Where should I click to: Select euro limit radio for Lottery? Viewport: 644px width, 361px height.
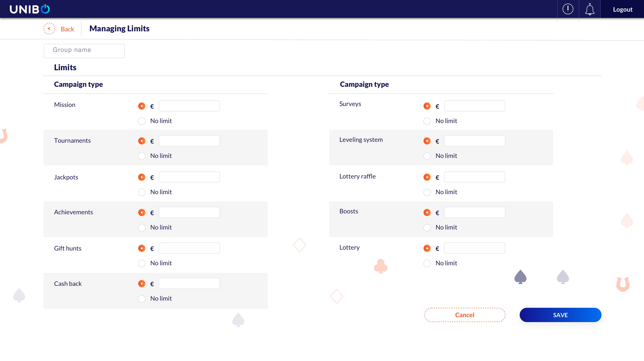(x=427, y=248)
